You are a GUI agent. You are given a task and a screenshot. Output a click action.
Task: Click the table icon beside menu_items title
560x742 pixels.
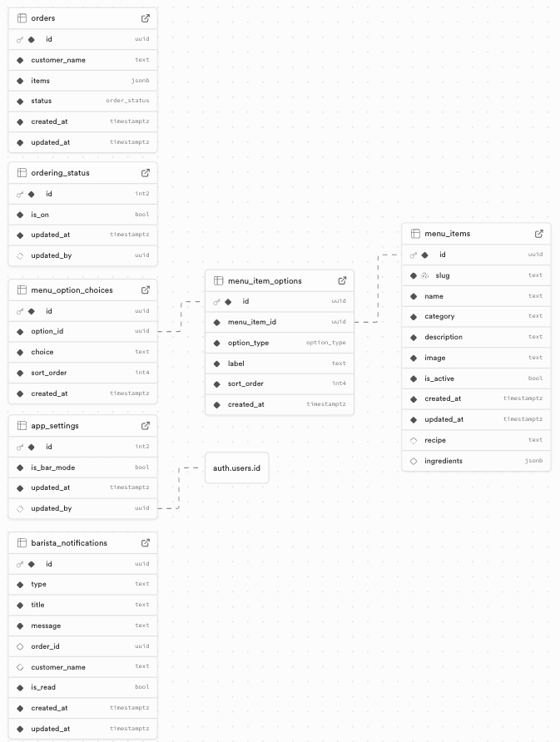click(415, 234)
